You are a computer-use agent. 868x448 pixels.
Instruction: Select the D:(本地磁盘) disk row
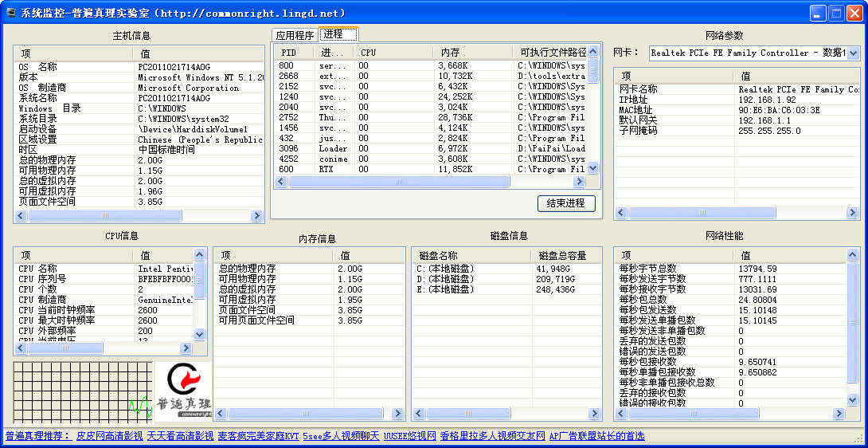coord(506,279)
